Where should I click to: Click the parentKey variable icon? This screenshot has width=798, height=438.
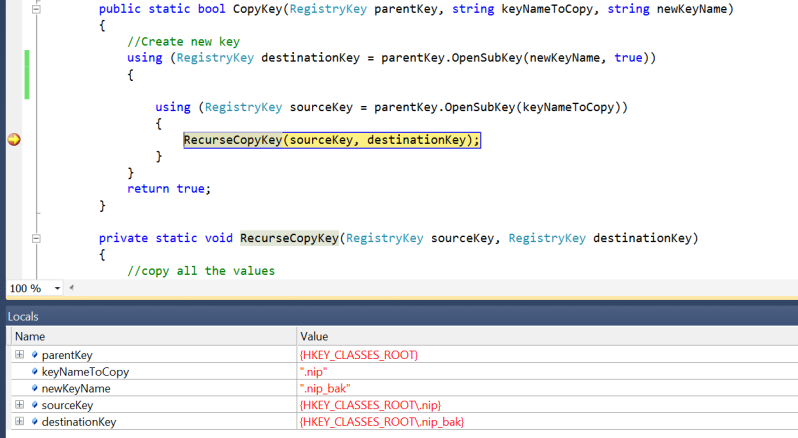coord(35,355)
